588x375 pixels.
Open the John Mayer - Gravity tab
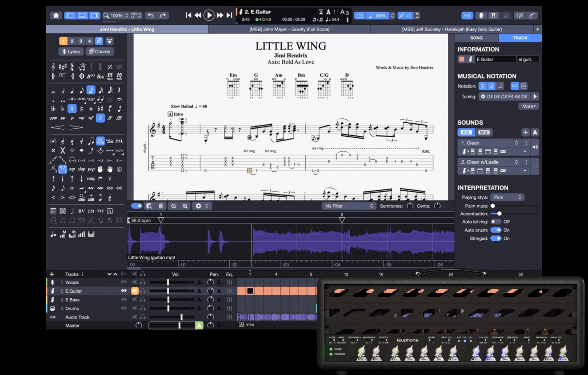289,29
